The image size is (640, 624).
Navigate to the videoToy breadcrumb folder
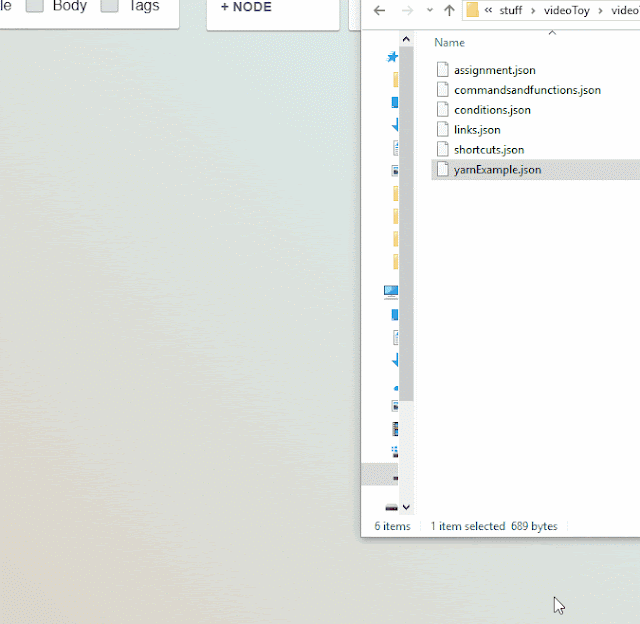(x=567, y=11)
